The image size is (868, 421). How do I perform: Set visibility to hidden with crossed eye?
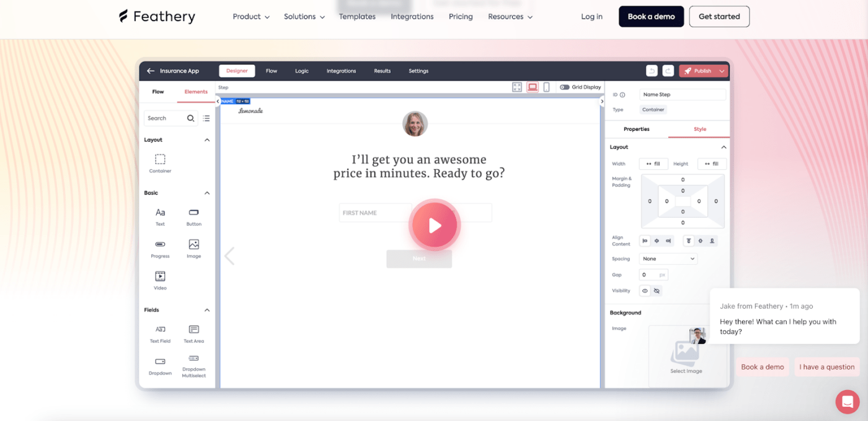tap(657, 291)
